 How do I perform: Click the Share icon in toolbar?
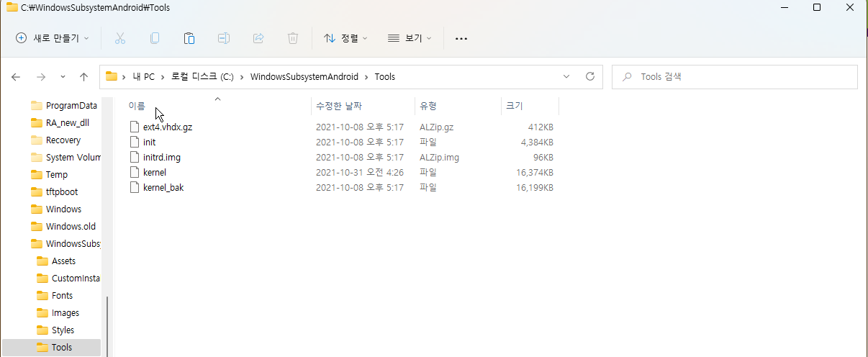click(258, 38)
